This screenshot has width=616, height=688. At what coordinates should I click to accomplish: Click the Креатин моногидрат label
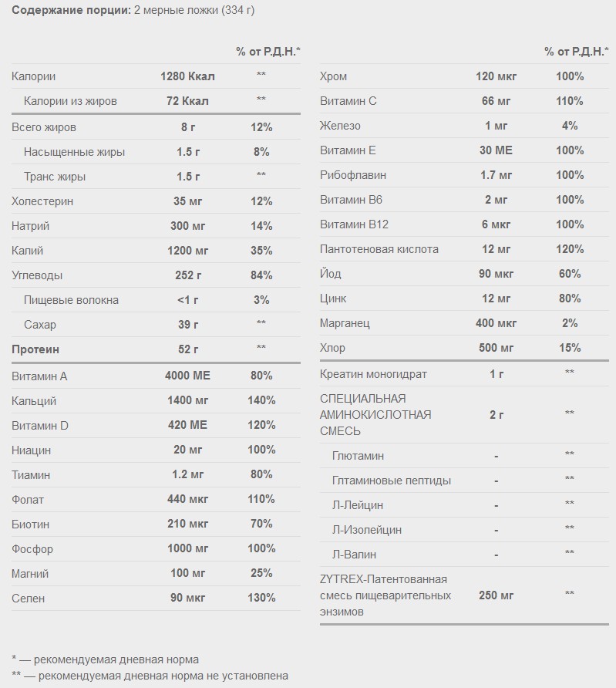[373, 374]
